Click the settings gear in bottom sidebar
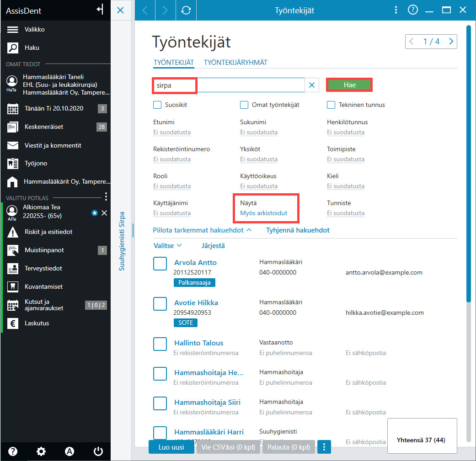This screenshot has height=461, width=476. coord(41,451)
